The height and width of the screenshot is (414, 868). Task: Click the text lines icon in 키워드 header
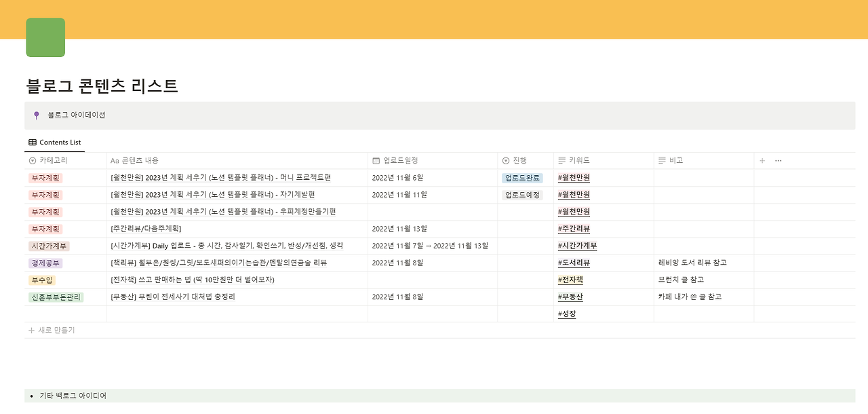tap(561, 161)
